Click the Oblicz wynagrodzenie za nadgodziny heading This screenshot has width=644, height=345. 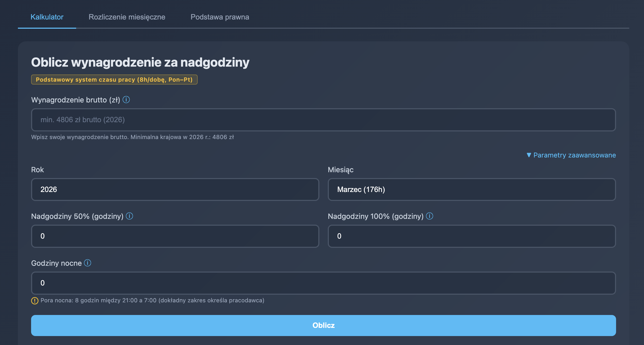(140, 62)
